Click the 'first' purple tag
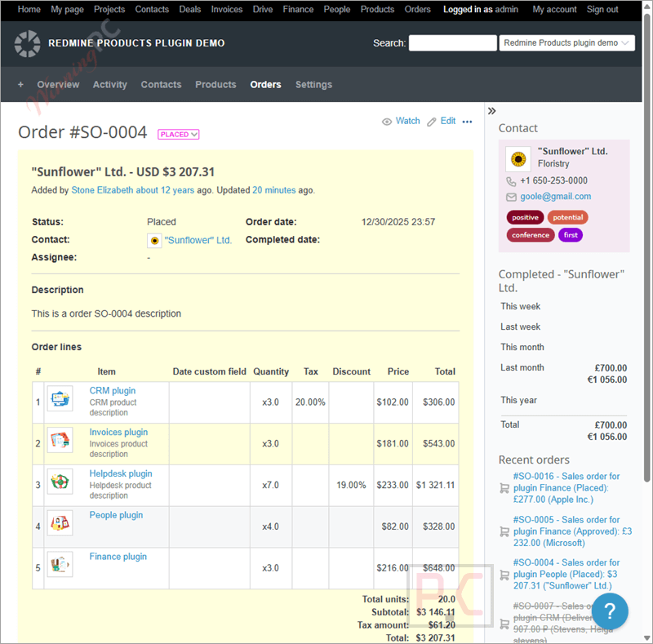The width and height of the screenshot is (653, 644). click(571, 235)
